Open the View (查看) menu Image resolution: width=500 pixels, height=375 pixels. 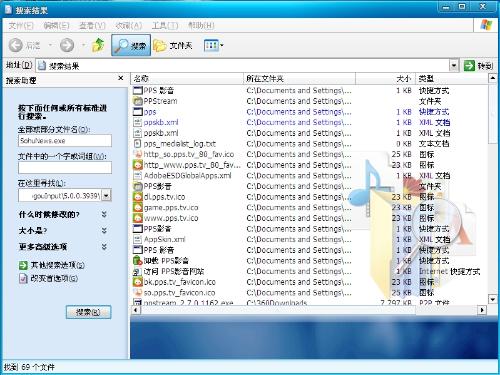point(92,26)
